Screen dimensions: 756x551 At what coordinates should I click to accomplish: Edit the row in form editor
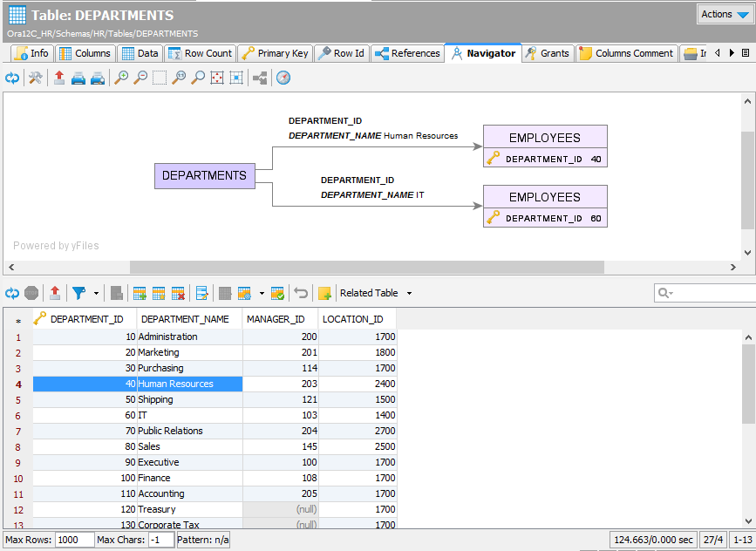tap(201, 293)
